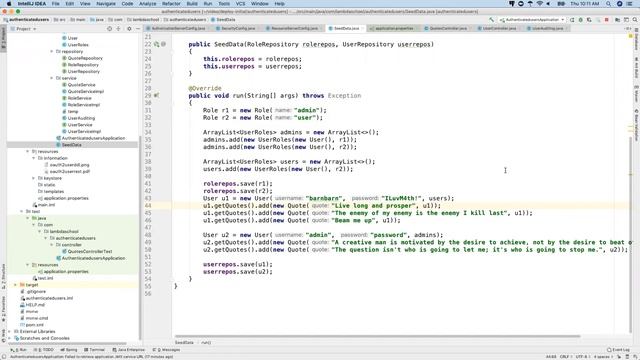Open the Java Enterprise tool window
Image resolution: width=640 pixels, height=360 pixels.
click(x=128, y=350)
